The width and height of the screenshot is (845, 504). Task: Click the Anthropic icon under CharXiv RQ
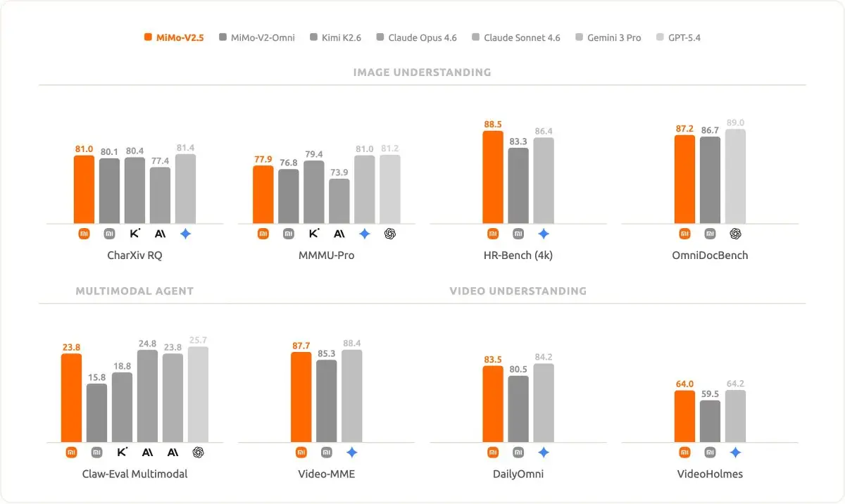pyautogui.click(x=160, y=234)
